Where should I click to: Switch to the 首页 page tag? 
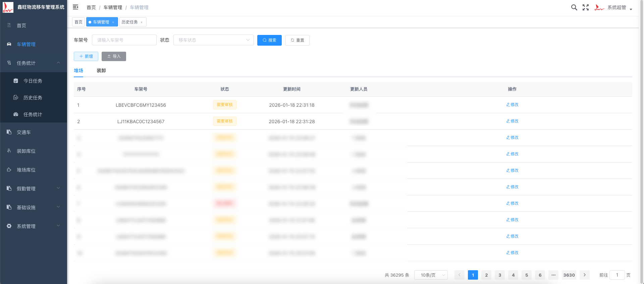point(78,22)
